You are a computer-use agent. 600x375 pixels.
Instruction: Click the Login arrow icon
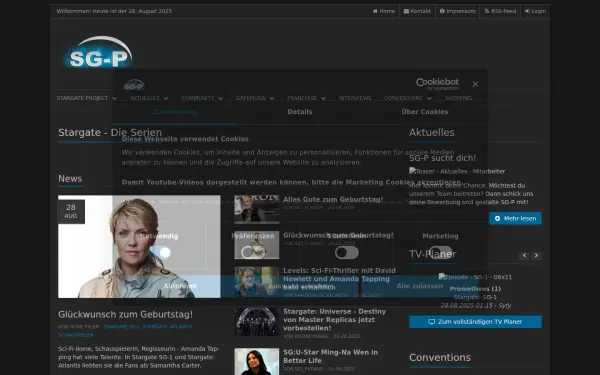(527, 11)
